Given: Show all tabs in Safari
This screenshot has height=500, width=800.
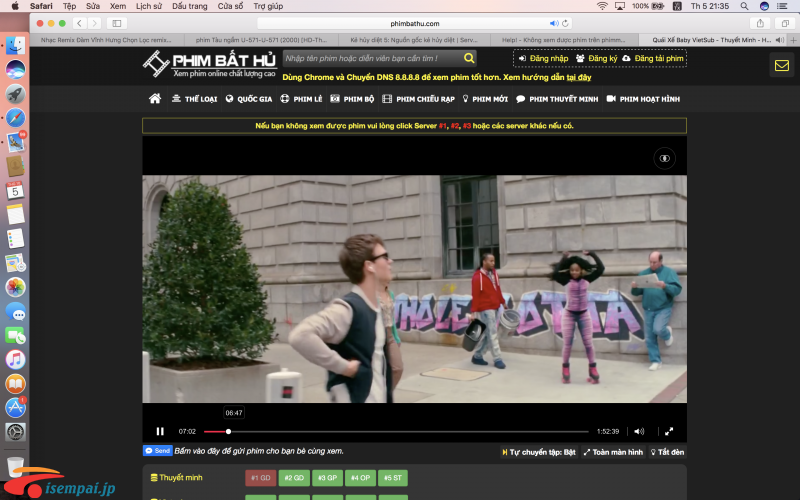Looking at the screenshot, I should click(785, 23).
